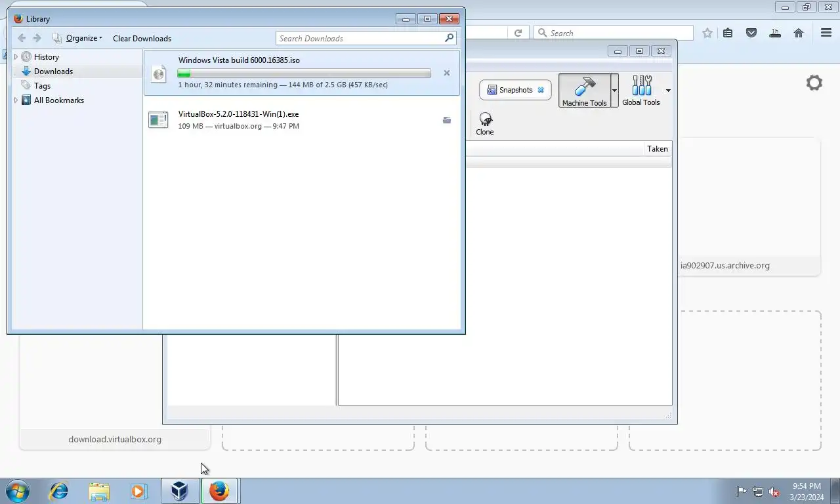Switch to Firefox via taskbar
Image resolution: width=840 pixels, height=504 pixels.
pos(220,491)
